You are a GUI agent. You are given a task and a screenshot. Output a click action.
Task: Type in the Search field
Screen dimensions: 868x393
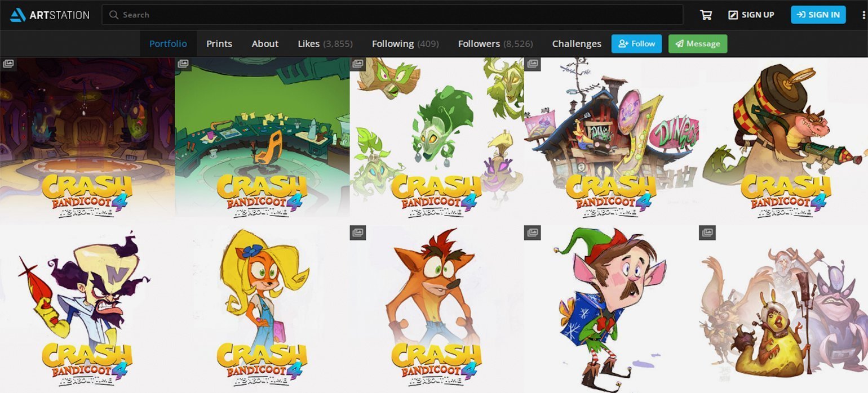click(395, 15)
